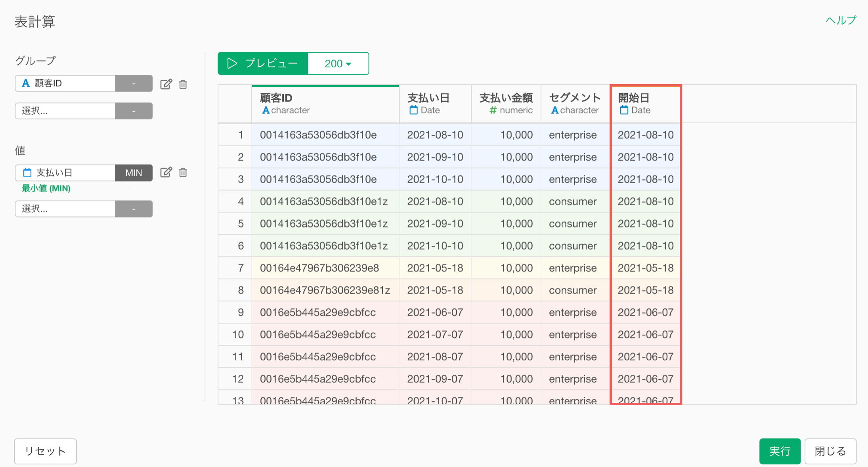
Task: Click edit icon next to 支払い日 value
Action: coord(166,172)
